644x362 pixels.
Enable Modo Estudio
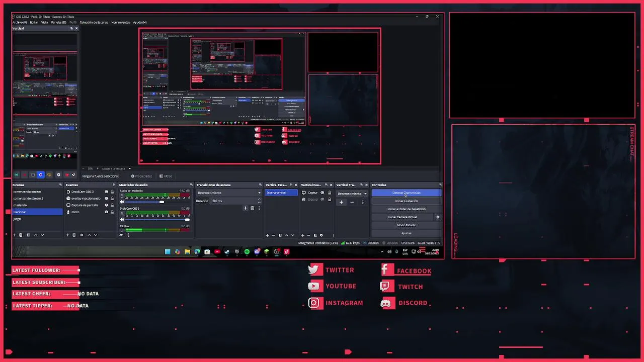[x=406, y=225]
